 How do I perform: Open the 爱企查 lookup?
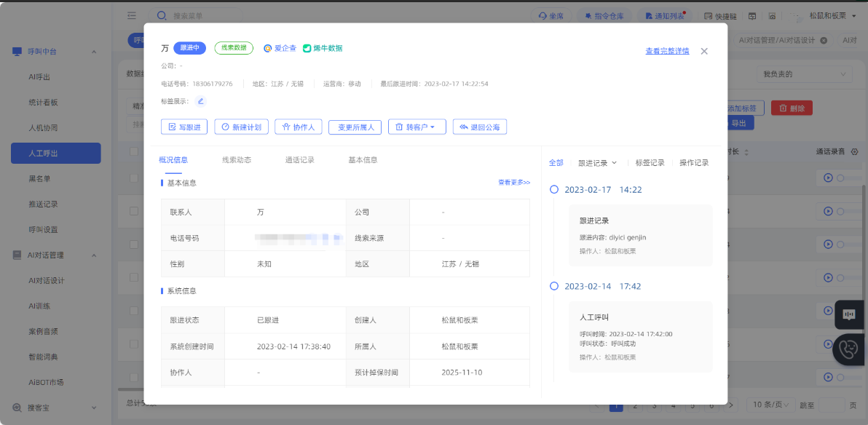[280, 48]
